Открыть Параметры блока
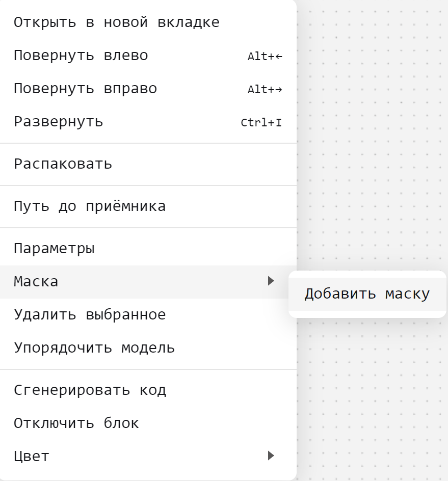The height and width of the screenshot is (481, 448). pyautogui.click(x=54, y=248)
